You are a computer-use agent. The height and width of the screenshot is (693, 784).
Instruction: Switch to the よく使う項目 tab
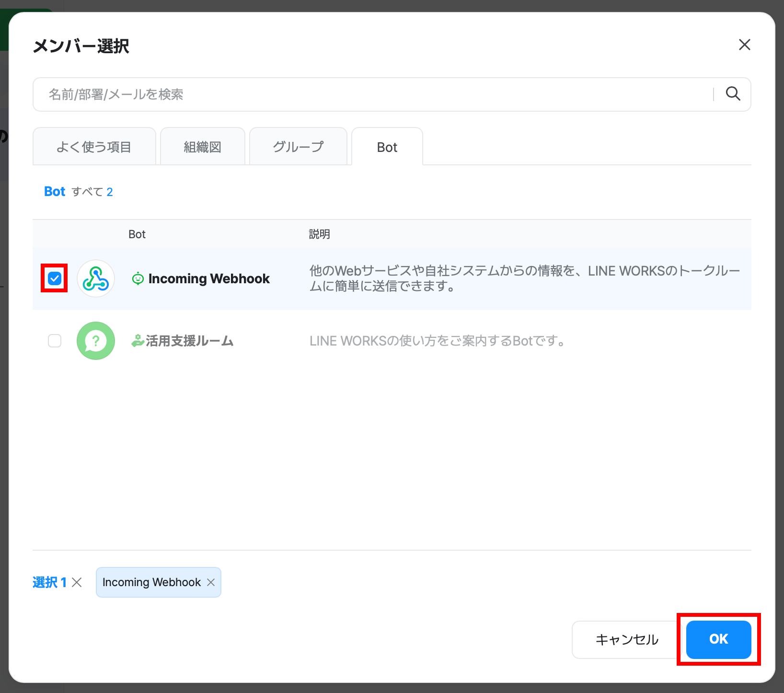tap(94, 147)
